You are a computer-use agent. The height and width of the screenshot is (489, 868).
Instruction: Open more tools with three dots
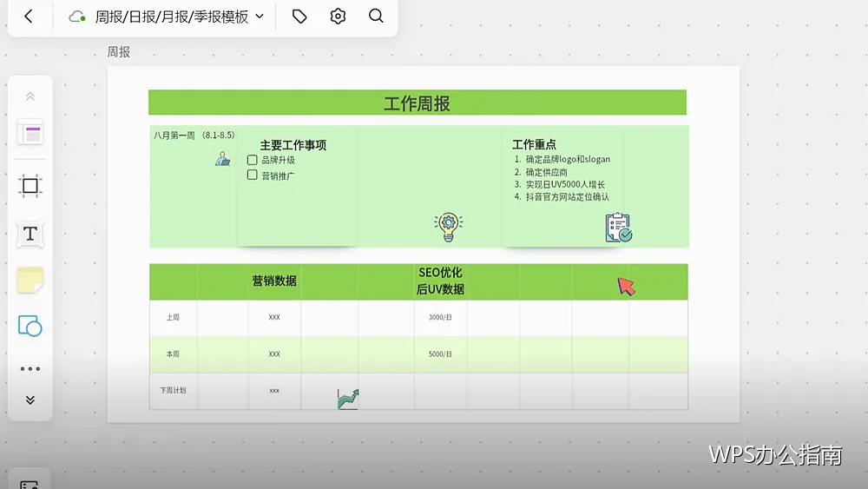coord(30,369)
